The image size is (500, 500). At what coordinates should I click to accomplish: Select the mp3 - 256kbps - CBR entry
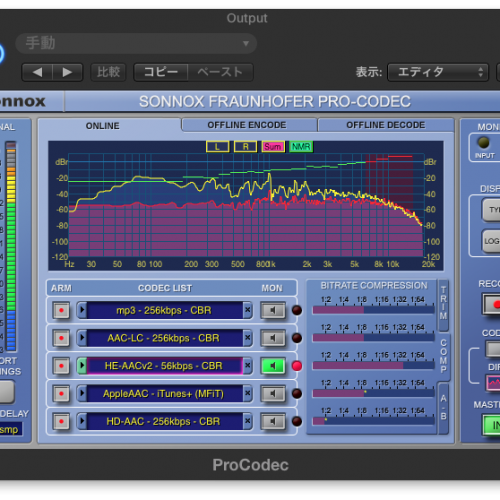pyautogui.click(x=165, y=310)
